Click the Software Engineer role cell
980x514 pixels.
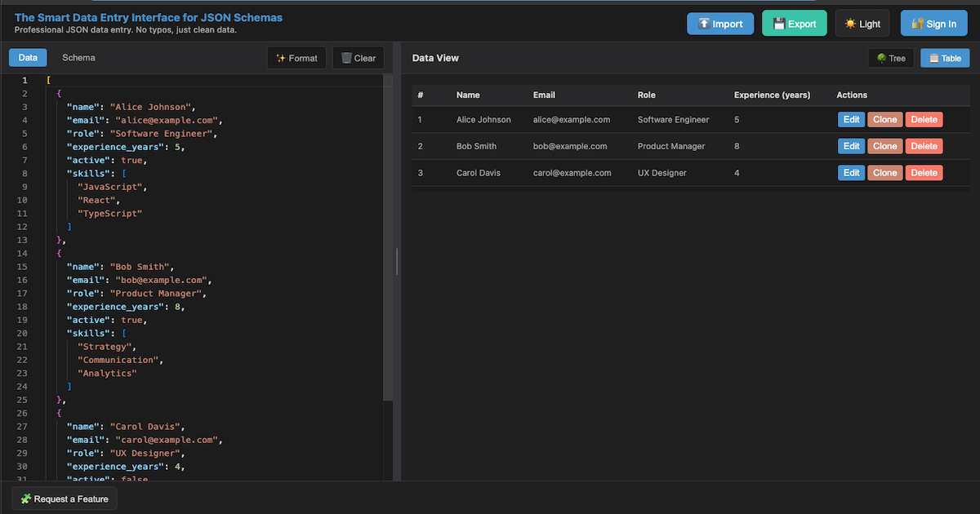tap(673, 119)
